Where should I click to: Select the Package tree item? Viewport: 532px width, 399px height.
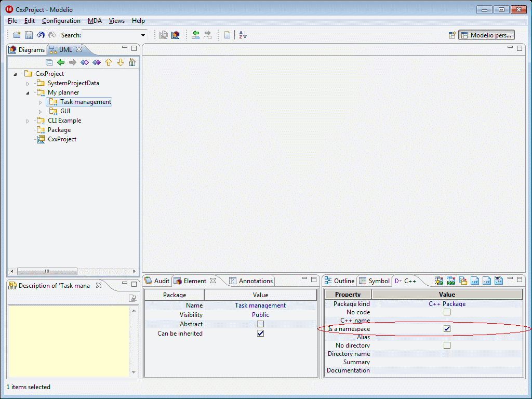tap(59, 130)
